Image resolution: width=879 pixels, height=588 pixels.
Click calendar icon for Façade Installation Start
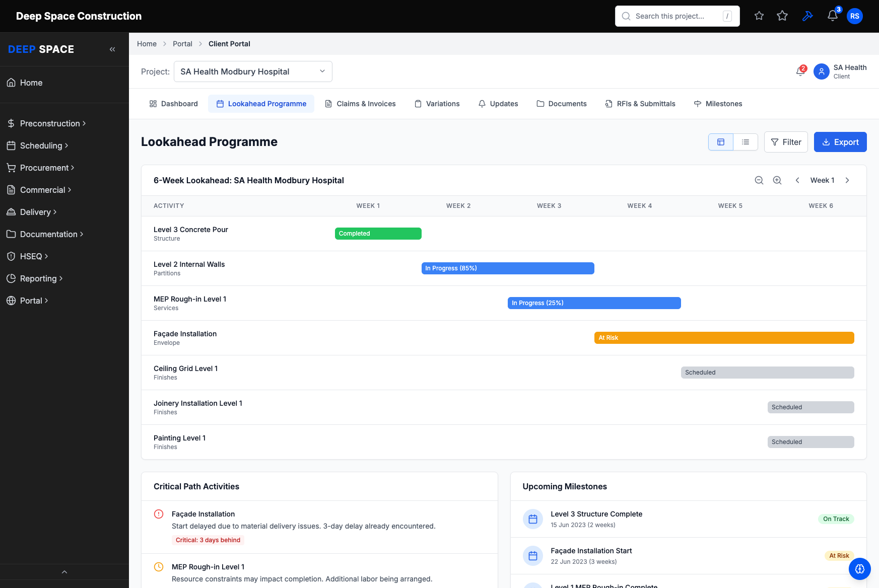coord(533,556)
